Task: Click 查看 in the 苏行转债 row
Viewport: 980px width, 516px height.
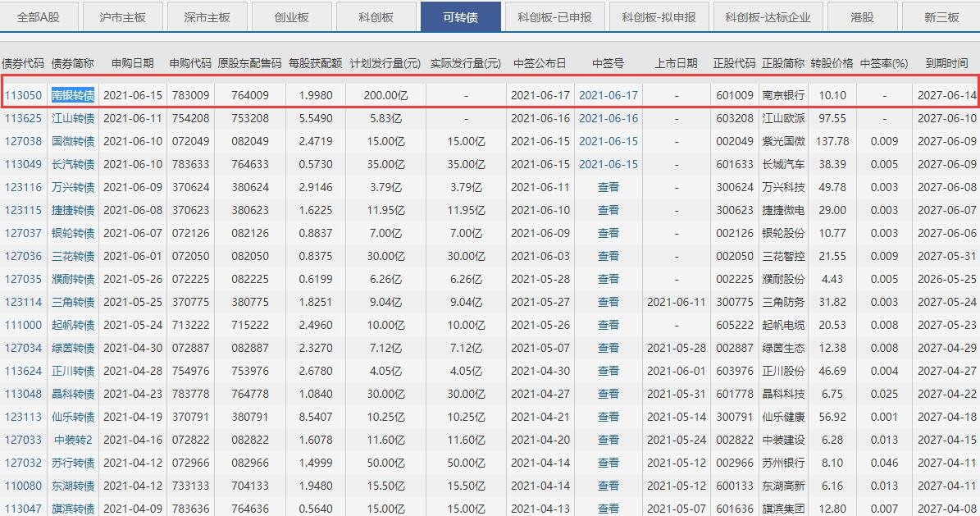Action: [x=609, y=463]
